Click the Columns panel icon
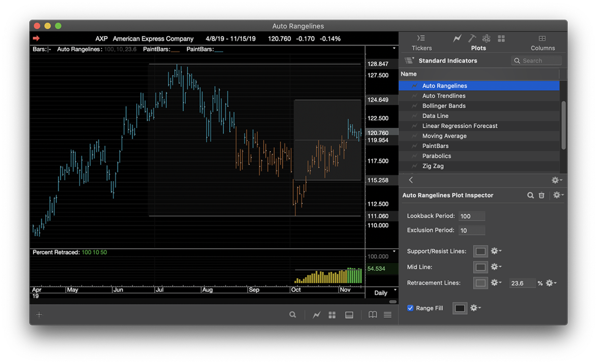Image resolution: width=597 pixels, height=364 pixels. [x=543, y=38]
